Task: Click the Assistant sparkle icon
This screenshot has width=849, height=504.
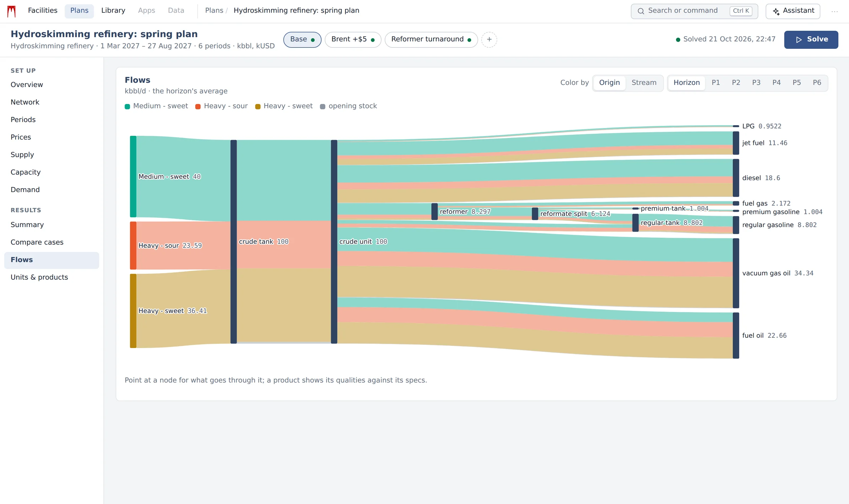Action: pos(776,11)
